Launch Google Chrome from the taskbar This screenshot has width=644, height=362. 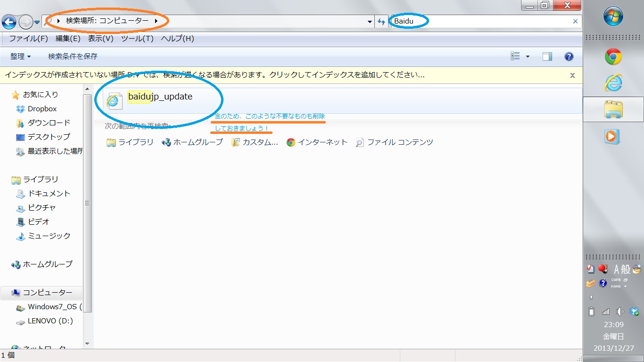coord(613,57)
